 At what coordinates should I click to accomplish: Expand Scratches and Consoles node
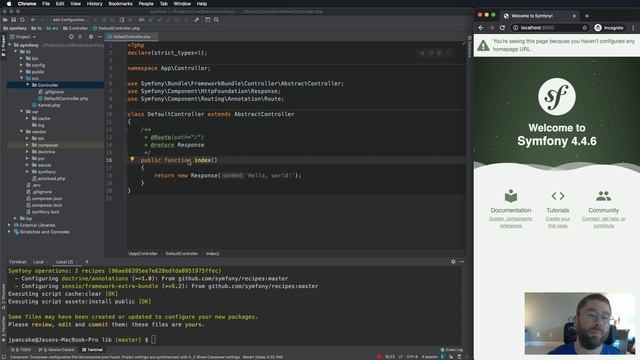[x=9, y=232]
